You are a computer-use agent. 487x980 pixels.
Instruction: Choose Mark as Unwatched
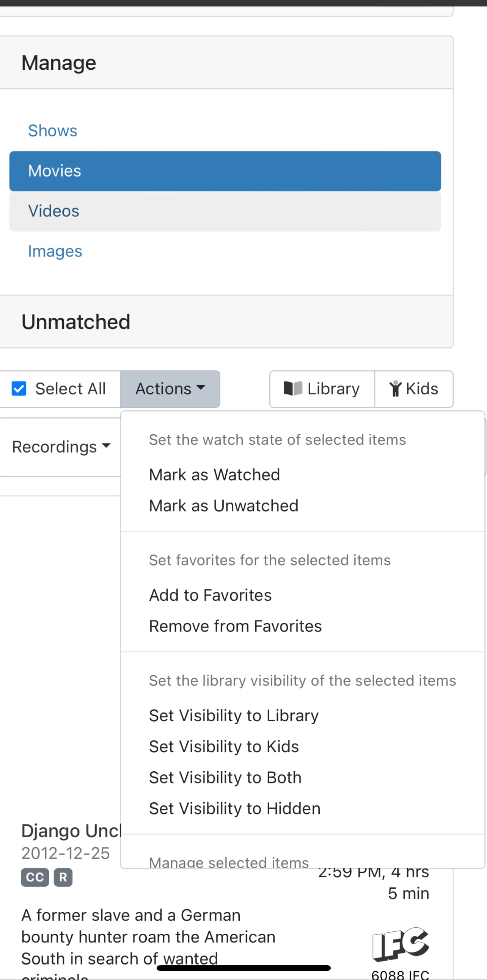[223, 506]
